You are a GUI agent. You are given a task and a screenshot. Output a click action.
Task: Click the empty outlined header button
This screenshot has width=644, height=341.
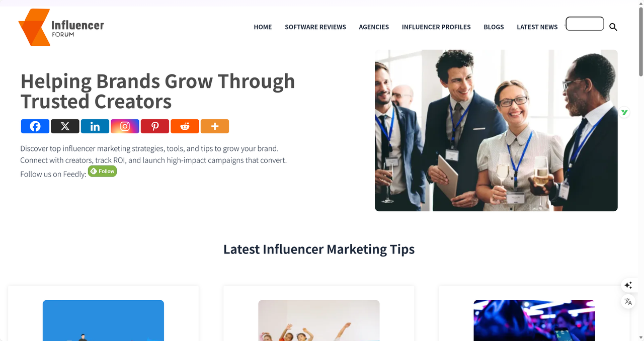tap(585, 24)
